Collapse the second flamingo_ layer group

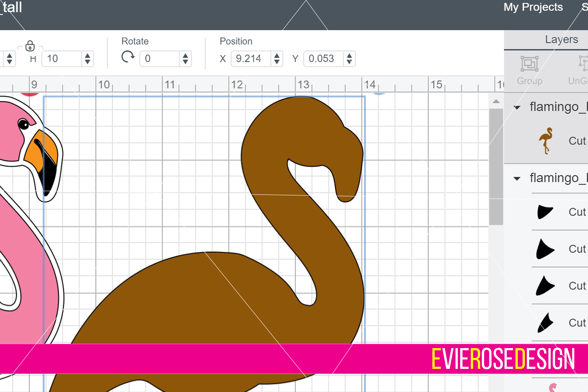click(517, 178)
